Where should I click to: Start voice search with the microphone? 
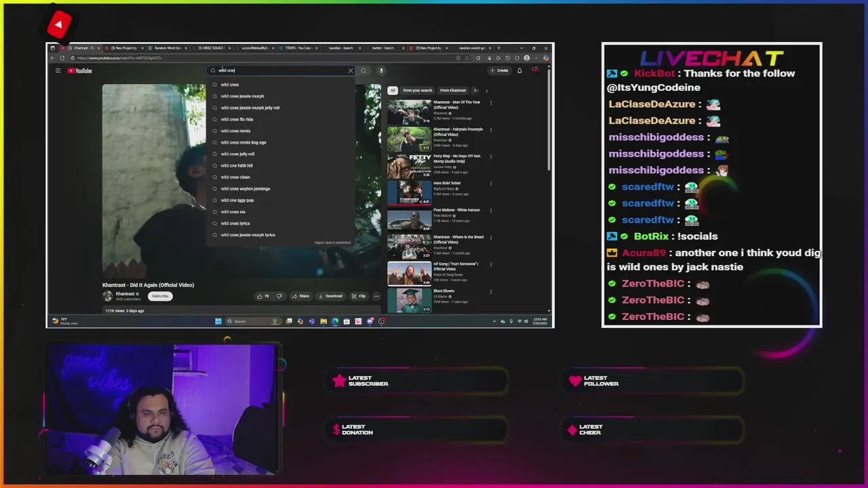(381, 70)
